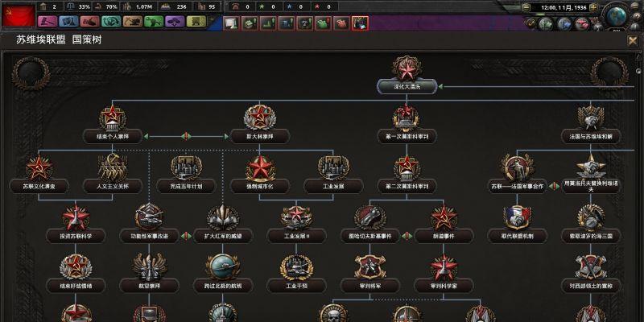Click the 33% stability indicator

[x=79, y=6]
